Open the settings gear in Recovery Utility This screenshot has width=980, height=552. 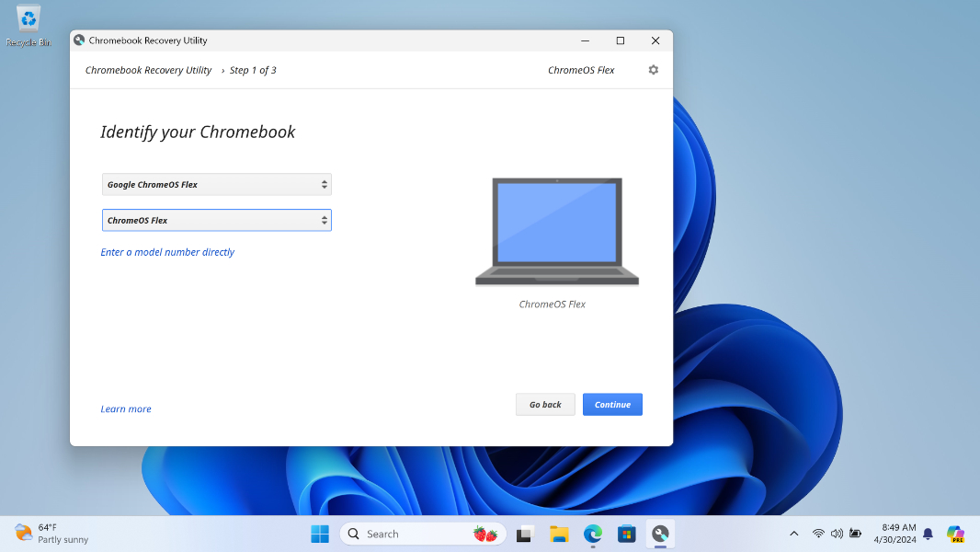pyautogui.click(x=654, y=70)
